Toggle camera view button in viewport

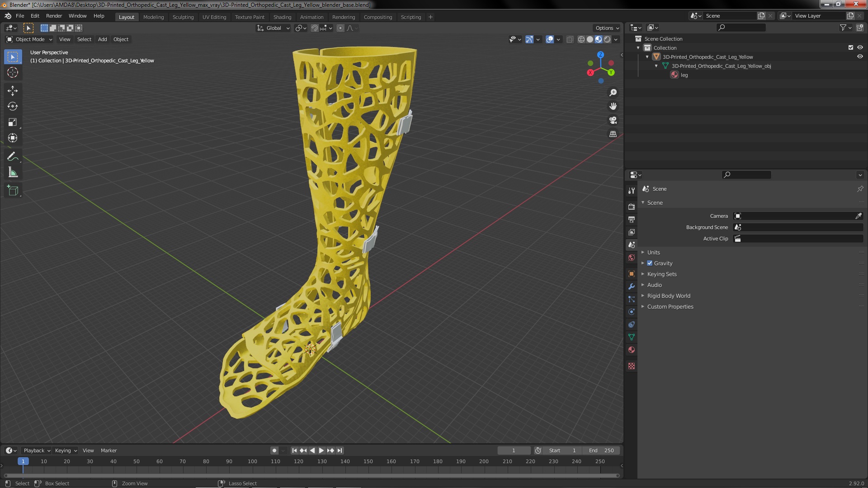(613, 120)
